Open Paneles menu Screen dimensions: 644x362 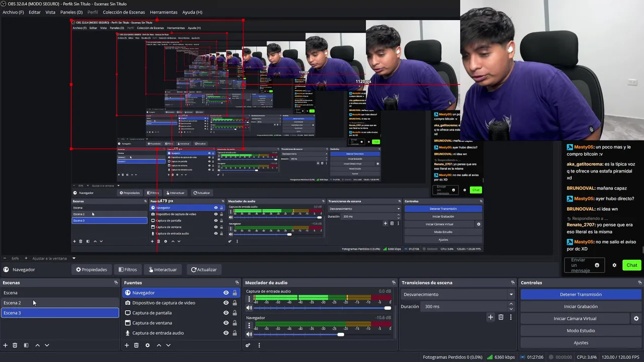[71, 12]
